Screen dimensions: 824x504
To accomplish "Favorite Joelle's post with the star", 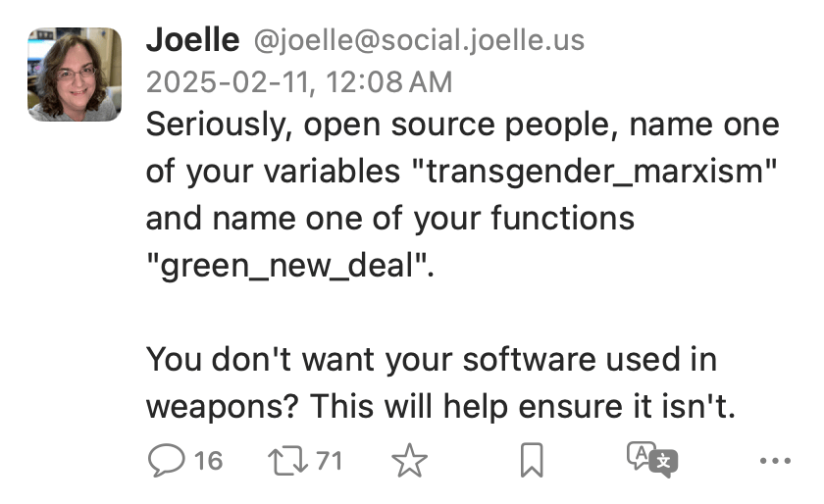I will pos(409,461).
